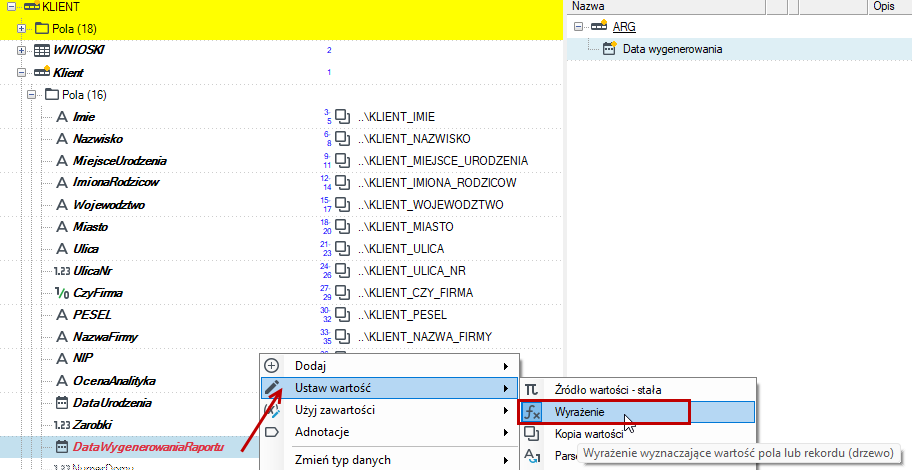Viewport: 912px width, 470px height.
Task: Collapse the Klient record node
Action: click(x=22, y=73)
